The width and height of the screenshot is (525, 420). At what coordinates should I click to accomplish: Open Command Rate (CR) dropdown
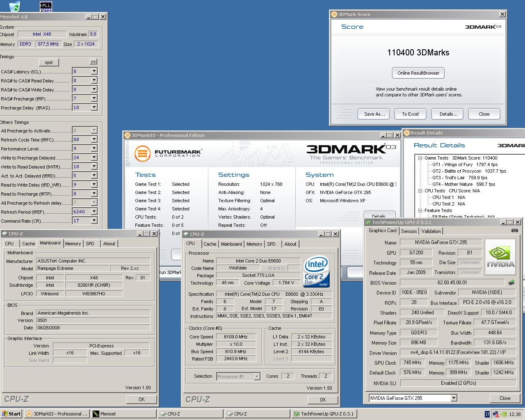coord(94,221)
